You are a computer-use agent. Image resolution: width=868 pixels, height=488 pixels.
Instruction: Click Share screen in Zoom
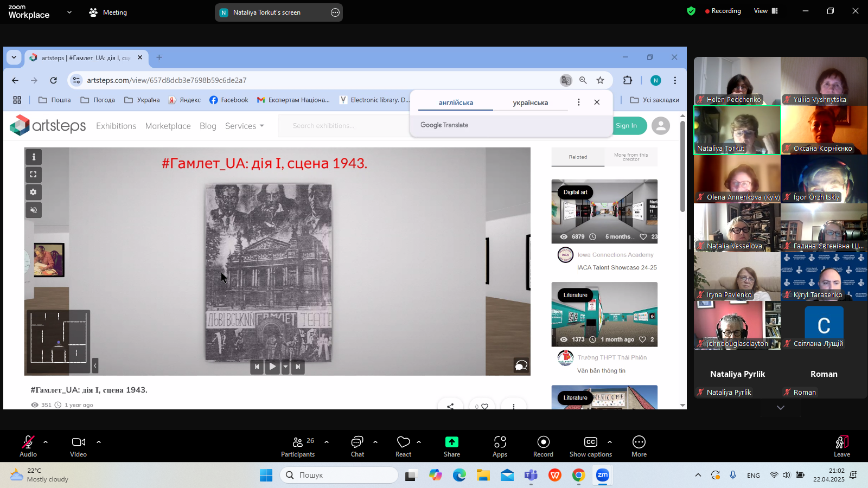click(x=451, y=446)
